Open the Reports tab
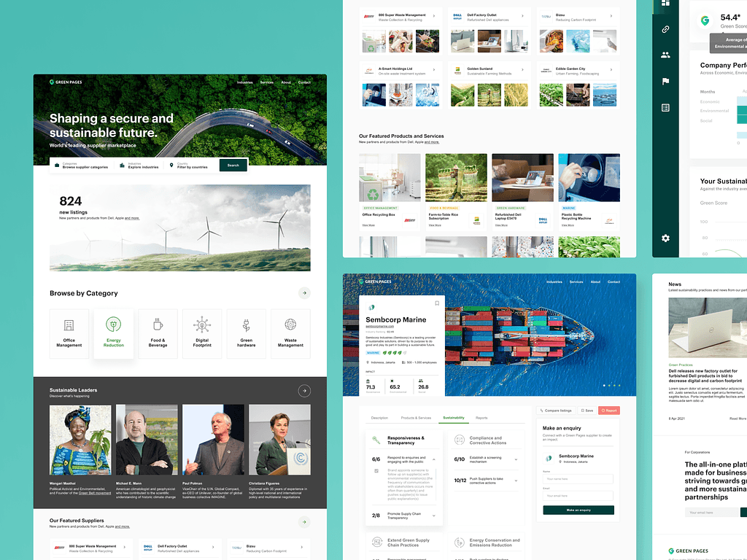 [481, 418]
